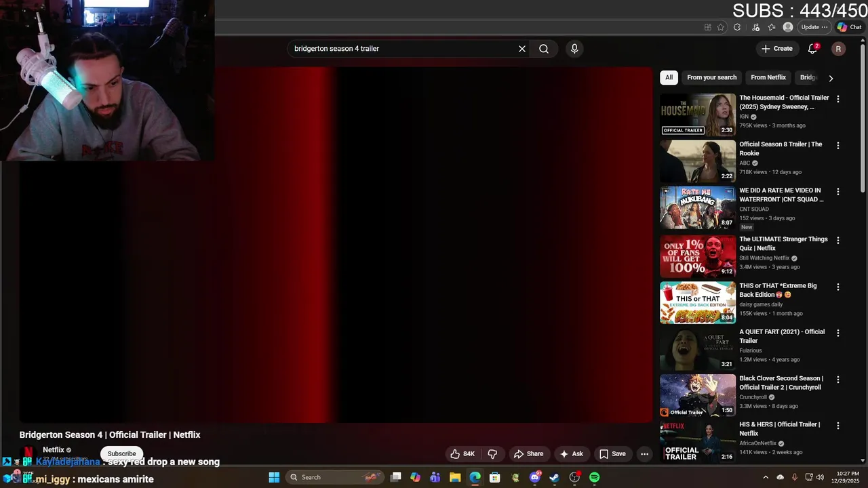Launch Copilot from the taskbar
This screenshot has height=488, width=868.
pos(416,477)
